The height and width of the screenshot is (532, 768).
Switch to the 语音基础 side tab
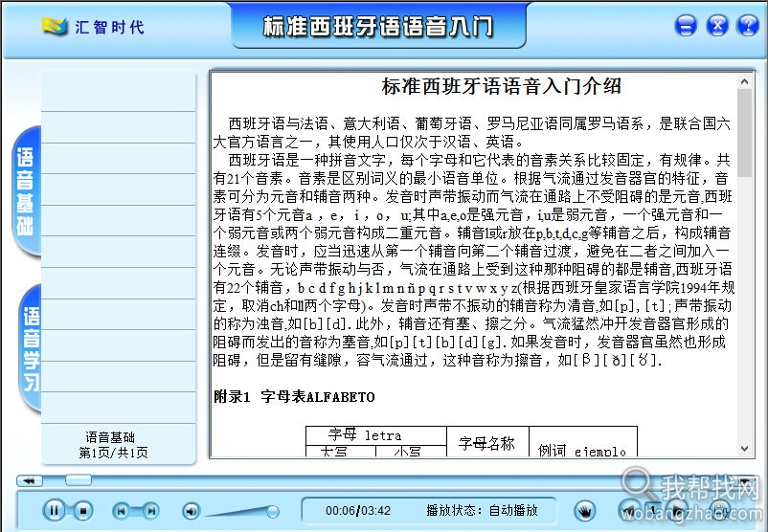tap(27, 190)
